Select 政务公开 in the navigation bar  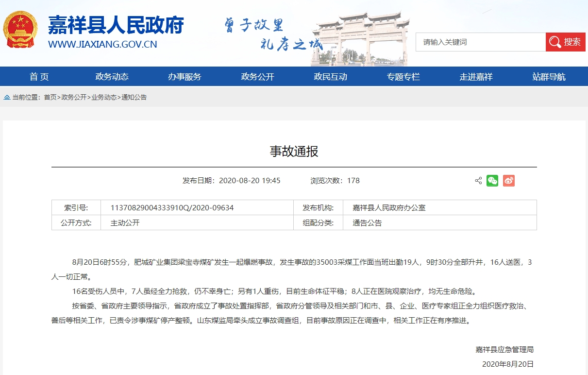(257, 77)
